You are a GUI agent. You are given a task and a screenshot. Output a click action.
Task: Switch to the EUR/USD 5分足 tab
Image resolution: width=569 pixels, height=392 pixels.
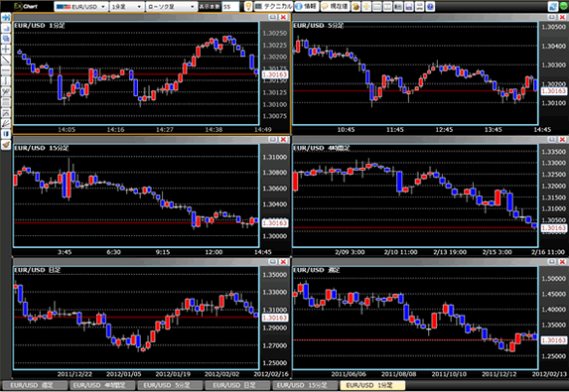point(170,385)
